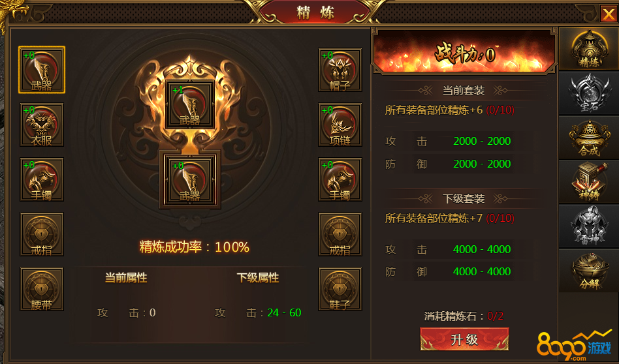Open the 精炼 refine side tab
The height and width of the screenshot is (364, 619).
click(x=588, y=49)
